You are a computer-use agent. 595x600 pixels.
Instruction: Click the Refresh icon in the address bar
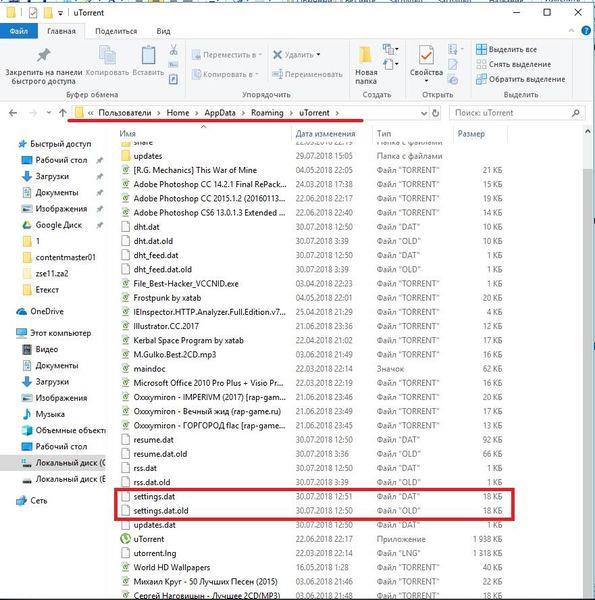[435, 113]
